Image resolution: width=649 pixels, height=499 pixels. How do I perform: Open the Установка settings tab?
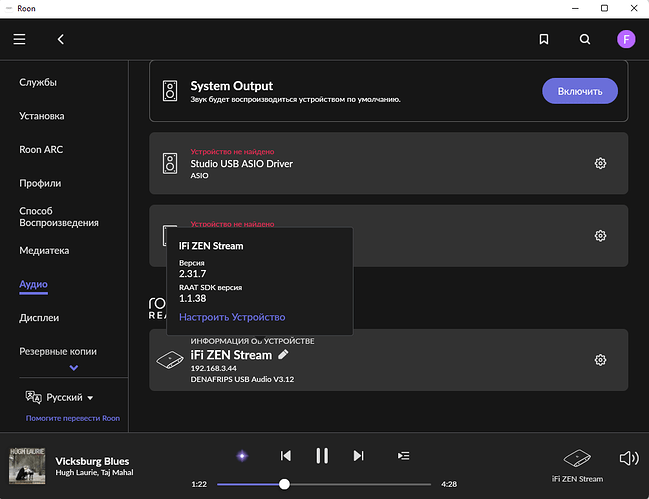pos(42,116)
